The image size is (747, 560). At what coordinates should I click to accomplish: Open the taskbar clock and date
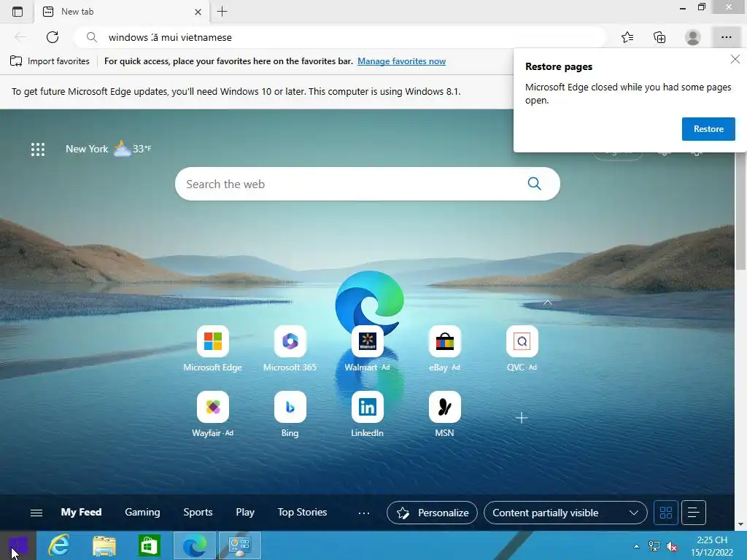(712, 546)
